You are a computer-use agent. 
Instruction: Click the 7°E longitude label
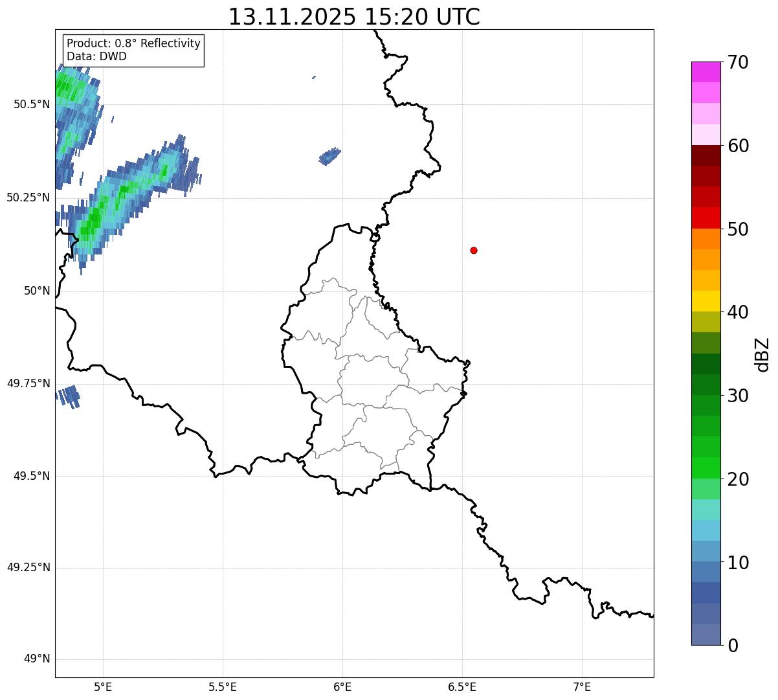point(582,686)
